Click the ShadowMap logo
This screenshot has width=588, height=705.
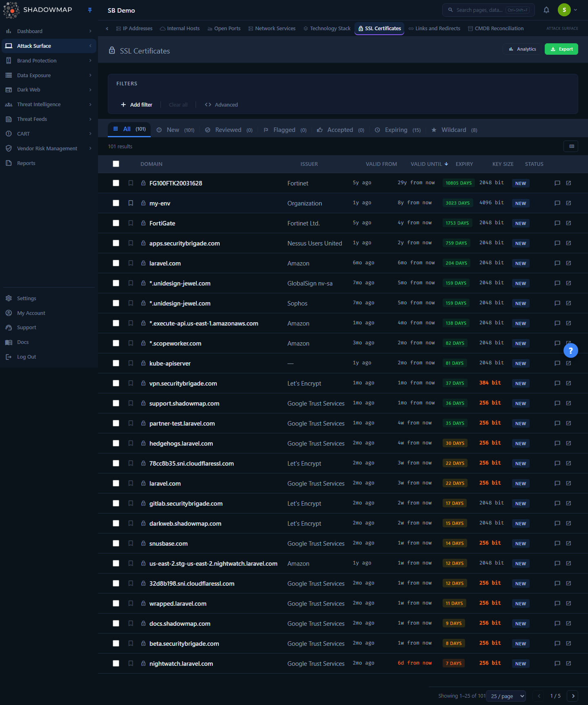pyautogui.click(x=38, y=10)
